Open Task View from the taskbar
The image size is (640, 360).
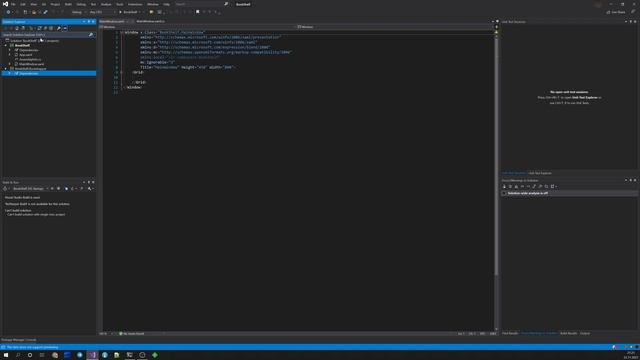click(42, 355)
